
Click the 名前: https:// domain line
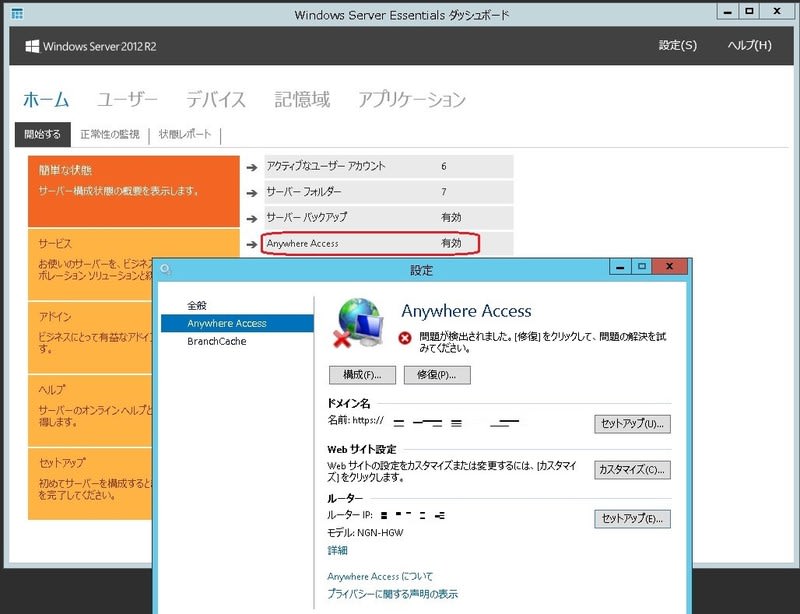(423, 421)
